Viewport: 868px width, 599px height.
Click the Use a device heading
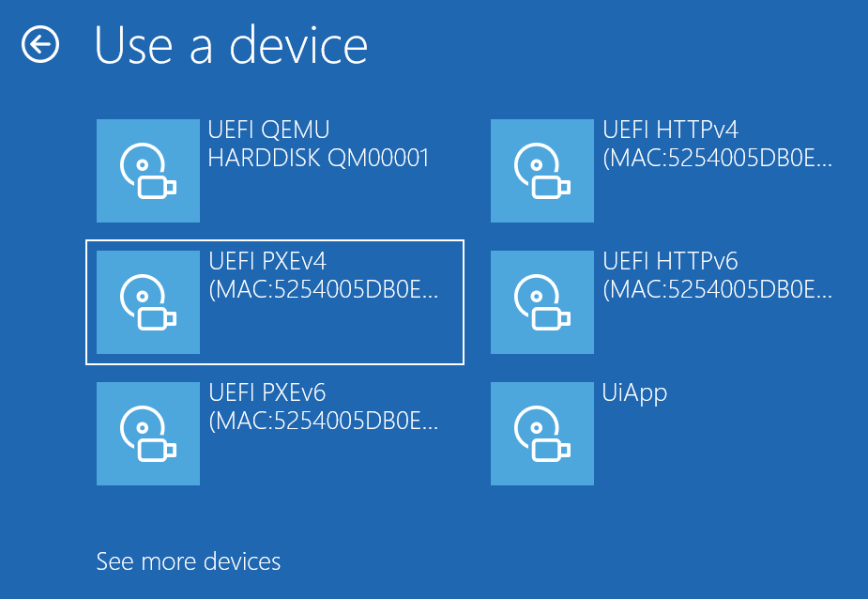tap(231, 45)
